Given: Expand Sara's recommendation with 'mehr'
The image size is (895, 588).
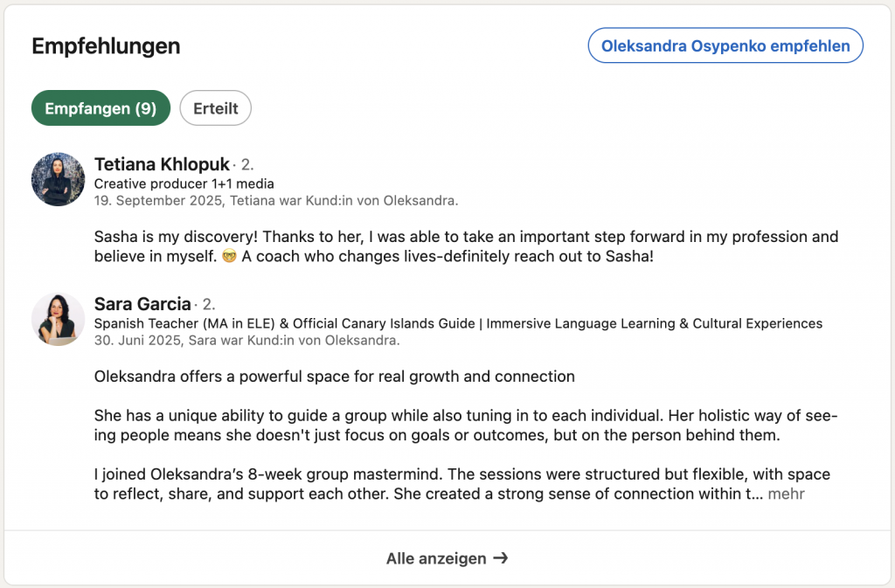Looking at the screenshot, I should coord(787,495).
